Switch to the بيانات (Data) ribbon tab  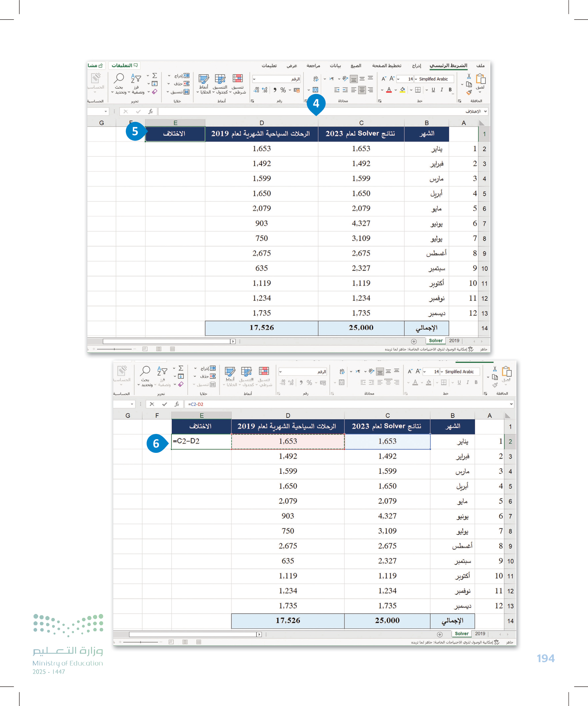pos(335,65)
